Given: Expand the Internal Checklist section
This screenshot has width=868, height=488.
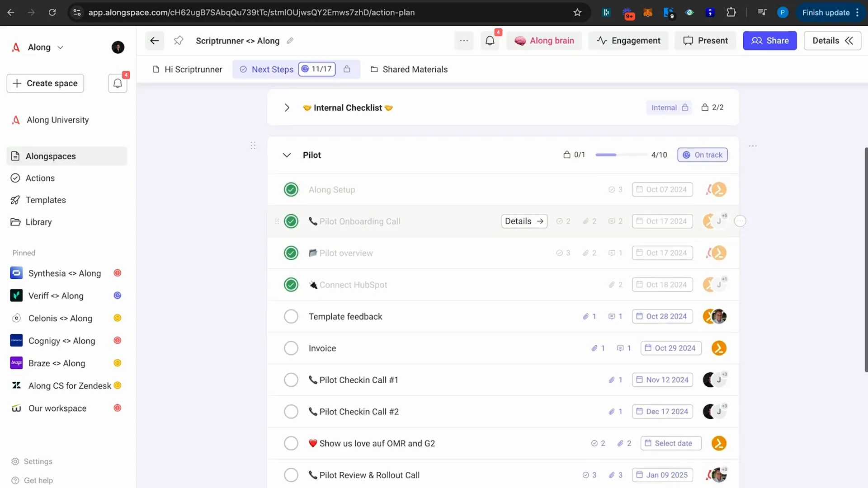Looking at the screenshot, I should [287, 107].
